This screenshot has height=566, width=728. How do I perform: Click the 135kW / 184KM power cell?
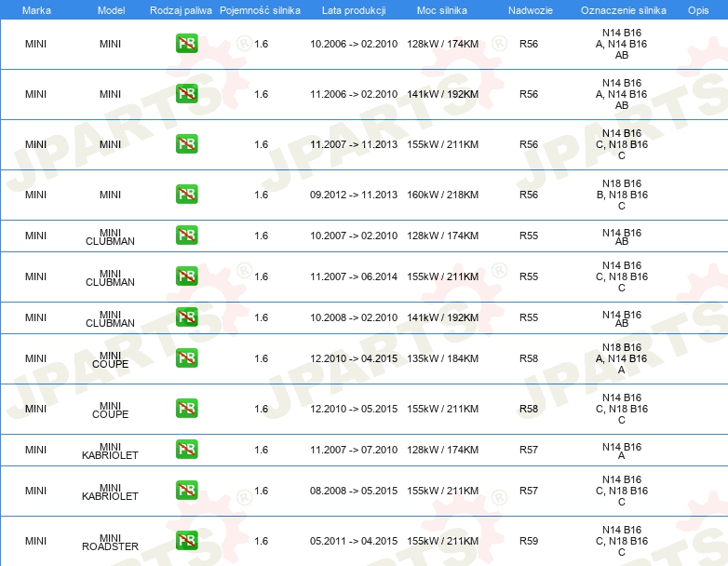point(442,358)
